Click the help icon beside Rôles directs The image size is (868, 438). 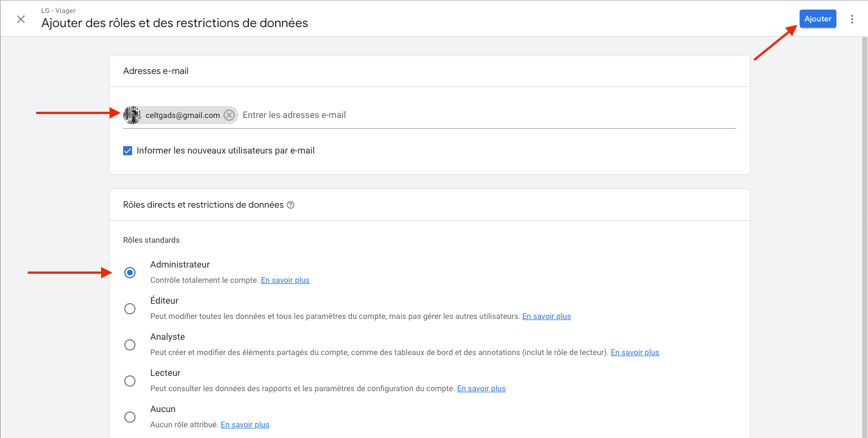click(291, 205)
